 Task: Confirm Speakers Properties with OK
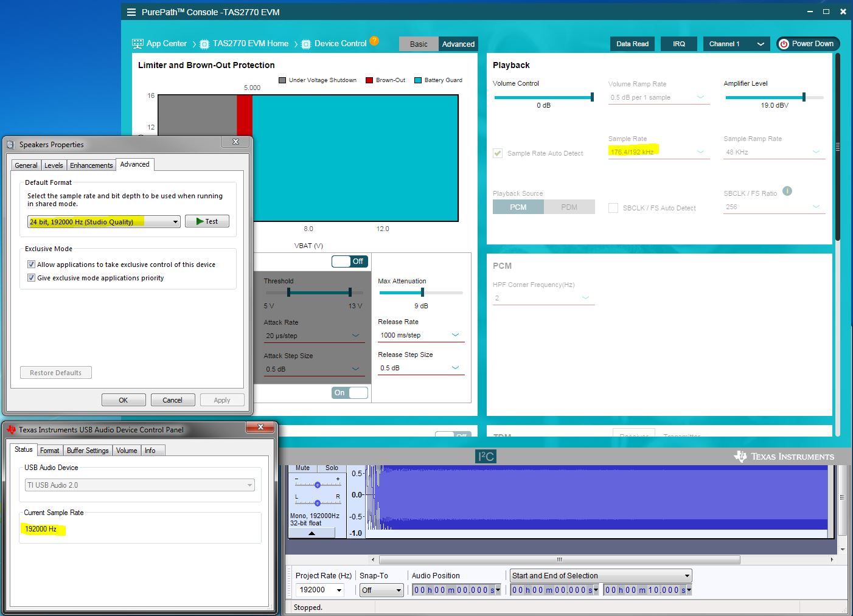[124, 400]
